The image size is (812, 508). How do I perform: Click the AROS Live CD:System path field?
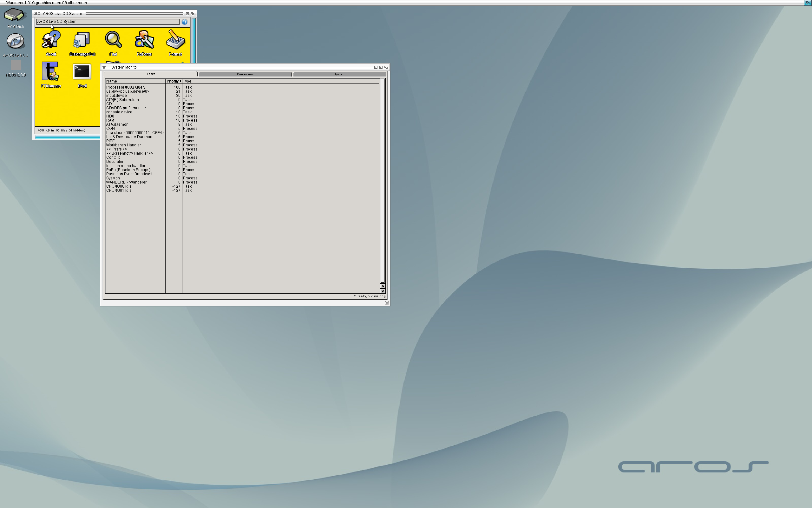(x=108, y=22)
